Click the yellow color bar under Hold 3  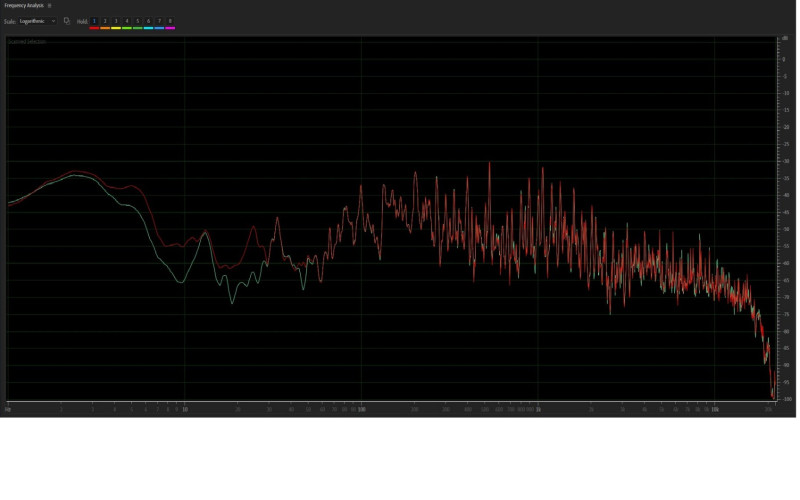[x=116, y=28]
